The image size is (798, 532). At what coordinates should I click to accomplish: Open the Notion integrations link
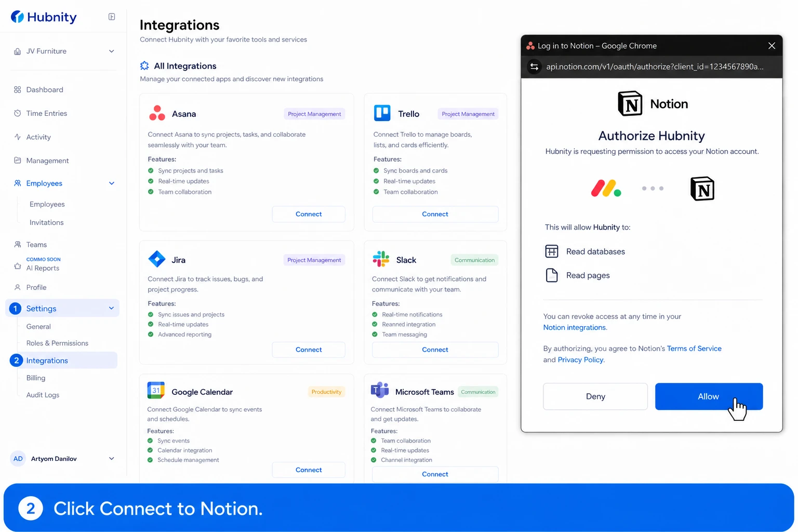pyautogui.click(x=575, y=328)
